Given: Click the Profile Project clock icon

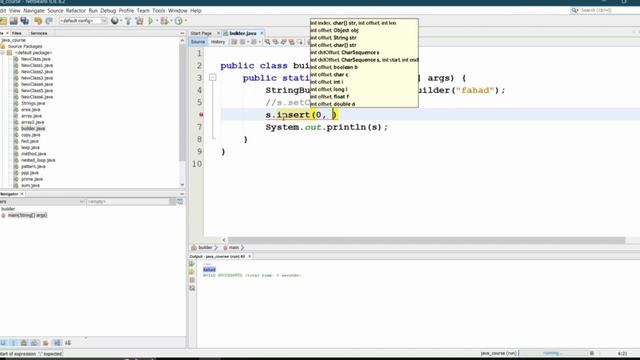Looking at the screenshot, I should click(x=178, y=21).
